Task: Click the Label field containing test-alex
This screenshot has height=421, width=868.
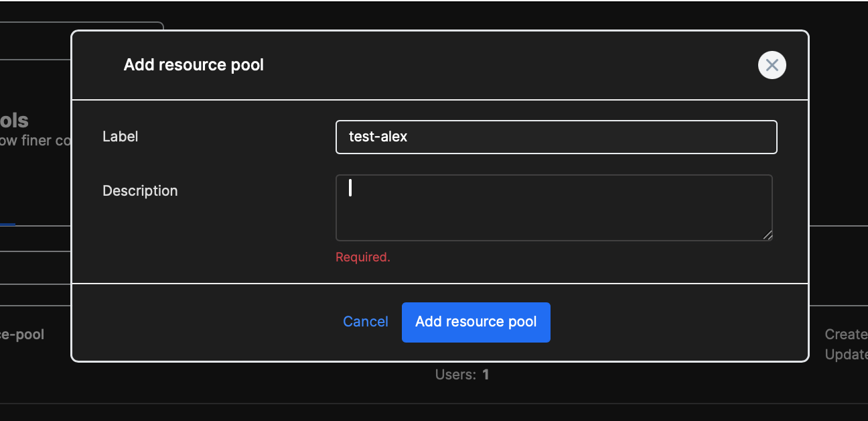Action: pos(556,137)
